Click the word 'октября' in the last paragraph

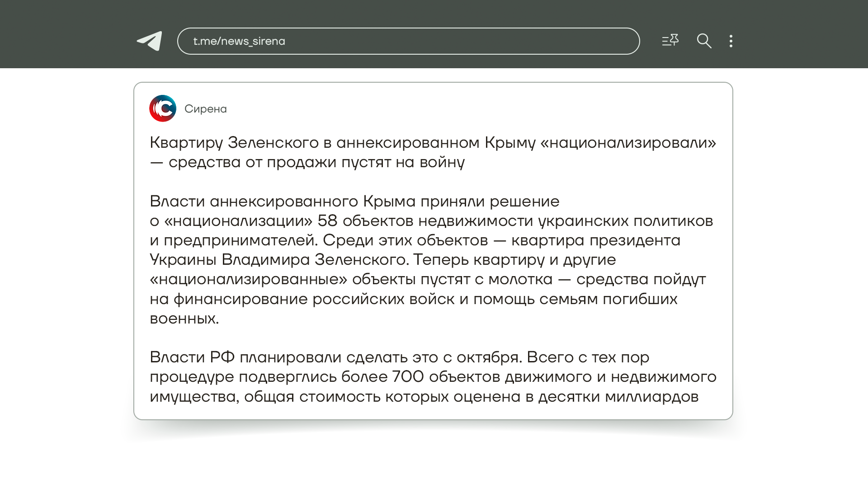[487, 357]
